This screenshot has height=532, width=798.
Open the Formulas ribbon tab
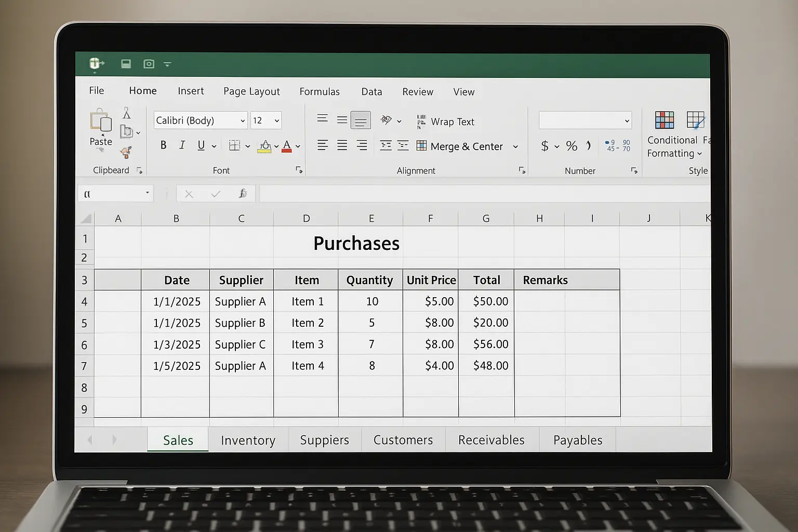point(319,92)
